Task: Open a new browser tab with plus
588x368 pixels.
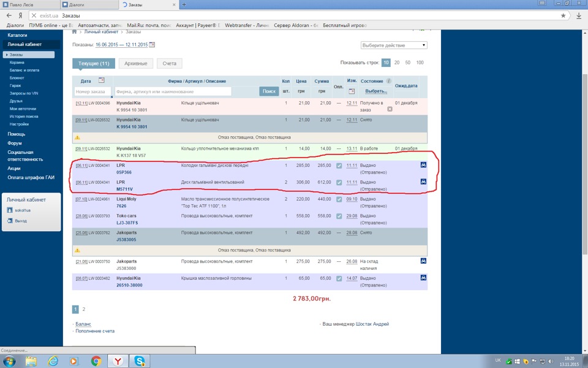Action: tap(184, 5)
